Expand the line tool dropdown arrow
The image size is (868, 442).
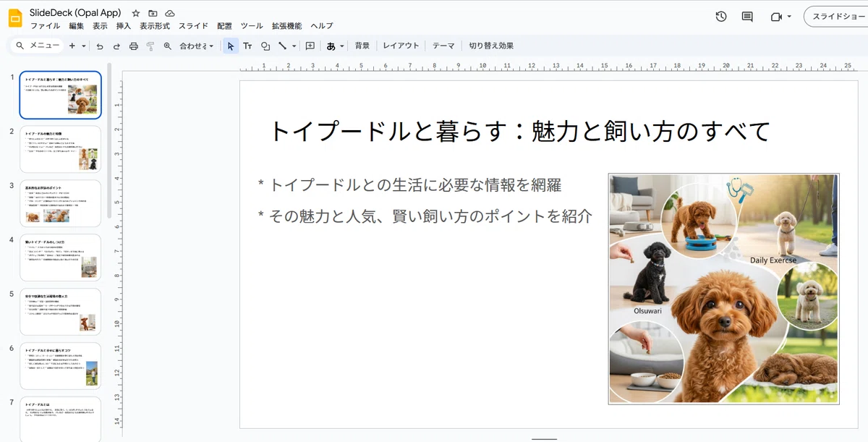(294, 46)
